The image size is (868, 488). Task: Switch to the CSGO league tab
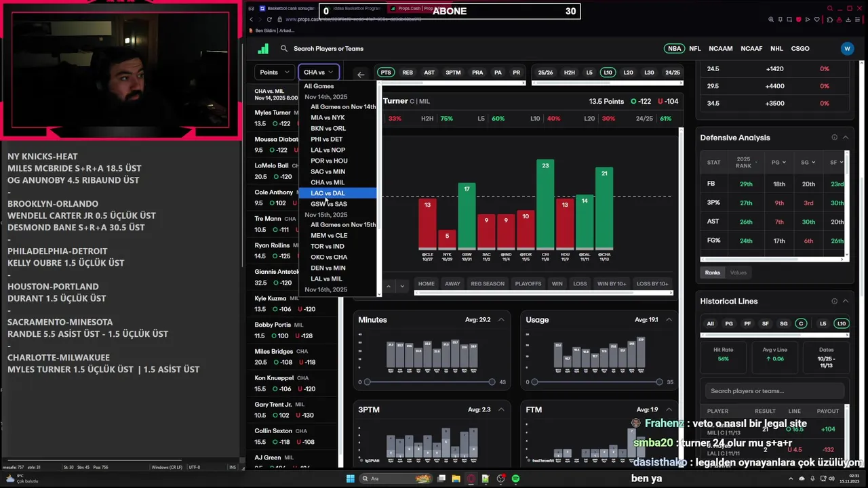[800, 49]
